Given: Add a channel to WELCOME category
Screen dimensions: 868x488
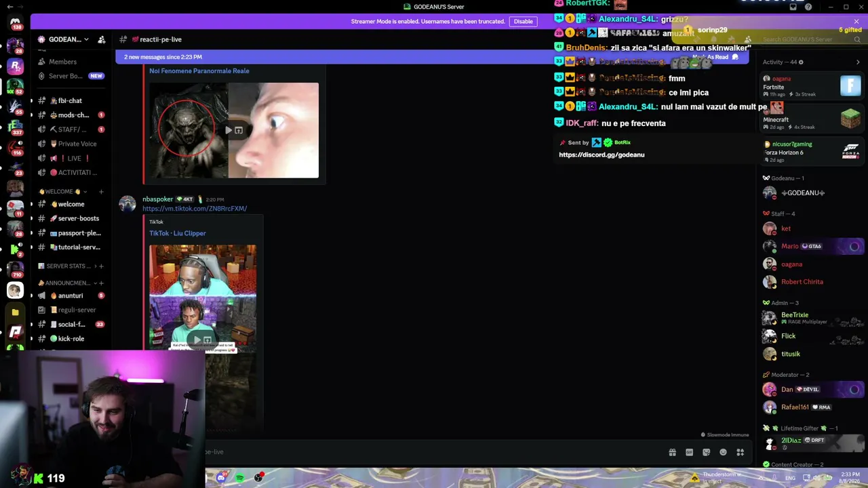Looking at the screenshot, I should pos(101,192).
